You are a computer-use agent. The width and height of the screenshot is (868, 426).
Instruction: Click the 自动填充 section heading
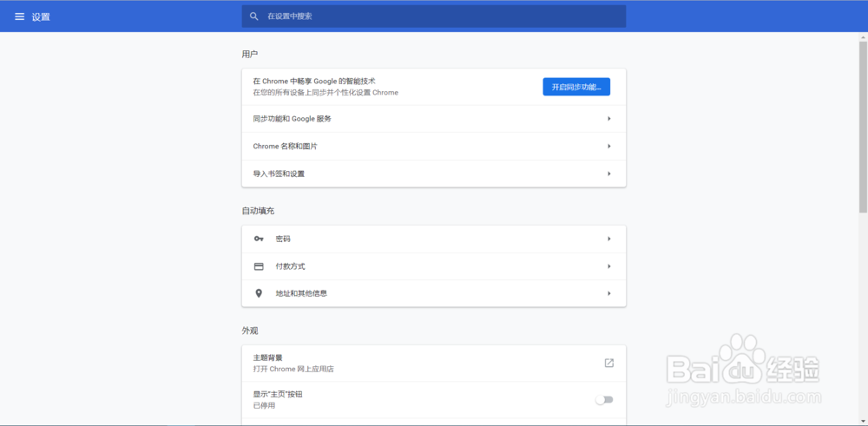pyautogui.click(x=258, y=211)
